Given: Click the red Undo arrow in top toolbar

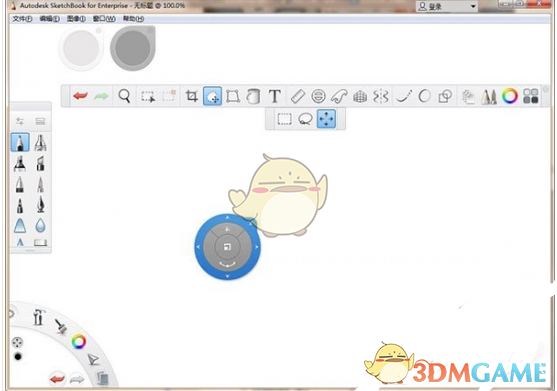Looking at the screenshot, I should pyautogui.click(x=80, y=96).
